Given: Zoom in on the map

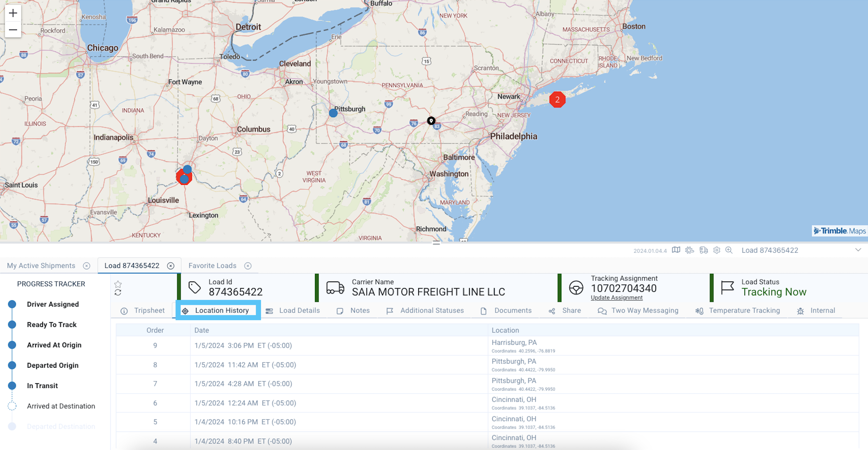Looking at the screenshot, I should 13,13.
